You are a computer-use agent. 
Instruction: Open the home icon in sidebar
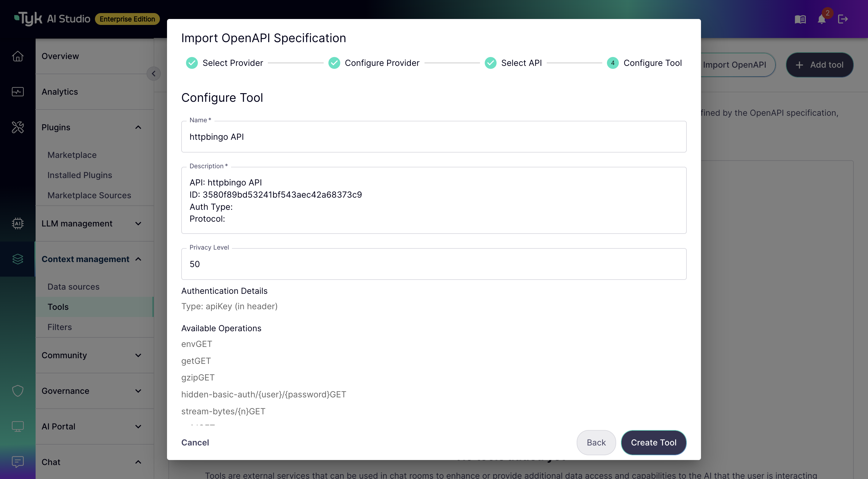(x=18, y=56)
